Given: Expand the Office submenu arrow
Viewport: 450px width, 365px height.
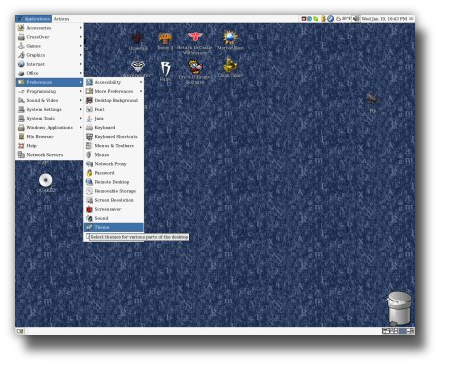Looking at the screenshot, I should (81, 73).
